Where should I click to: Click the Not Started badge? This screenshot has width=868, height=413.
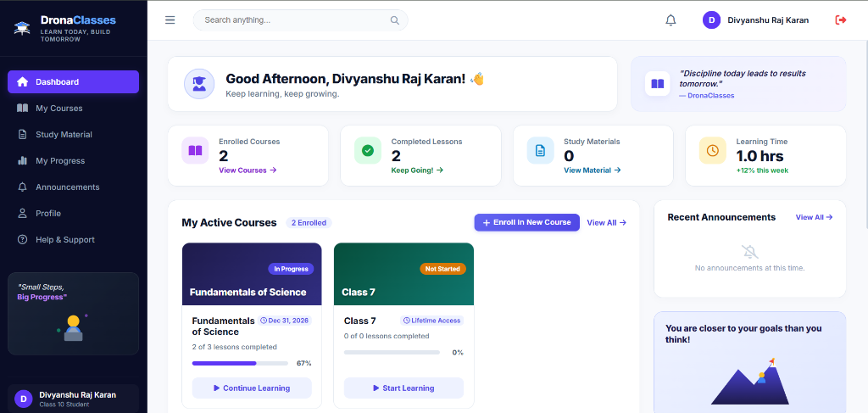pyautogui.click(x=442, y=269)
